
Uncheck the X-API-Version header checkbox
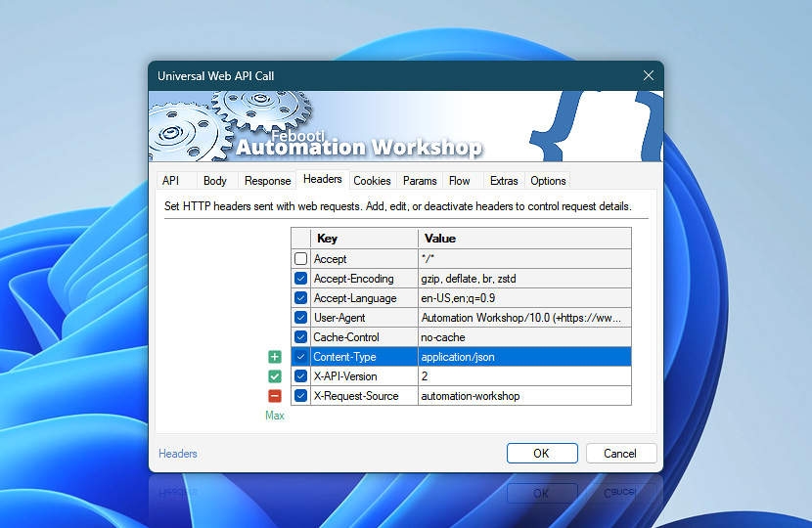click(300, 376)
